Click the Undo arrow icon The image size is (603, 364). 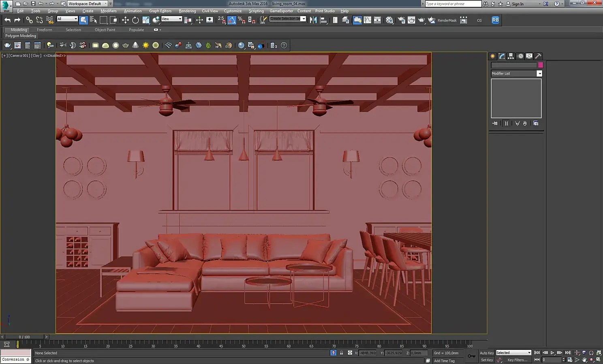pos(7,20)
